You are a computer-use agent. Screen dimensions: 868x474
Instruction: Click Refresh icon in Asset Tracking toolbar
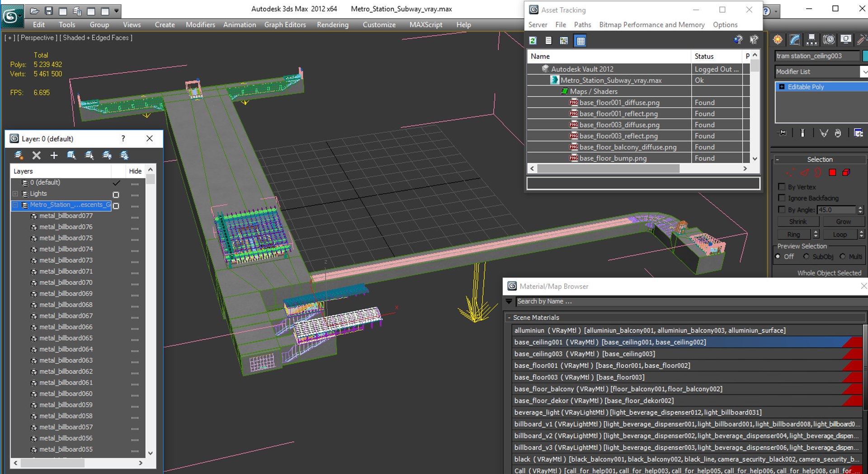(533, 41)
